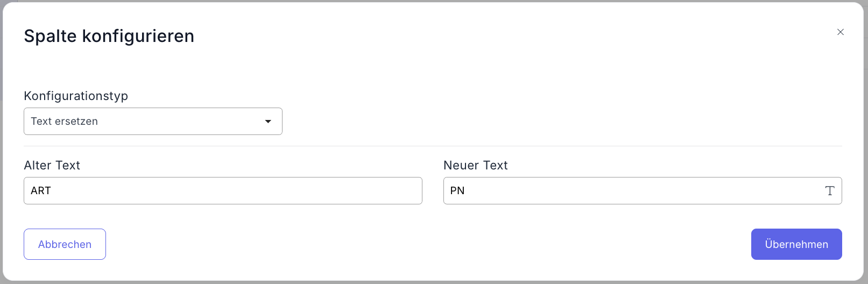Focus the Alter Text input field
The width and height of the screenshot is (868, 284).
point(223,191)
